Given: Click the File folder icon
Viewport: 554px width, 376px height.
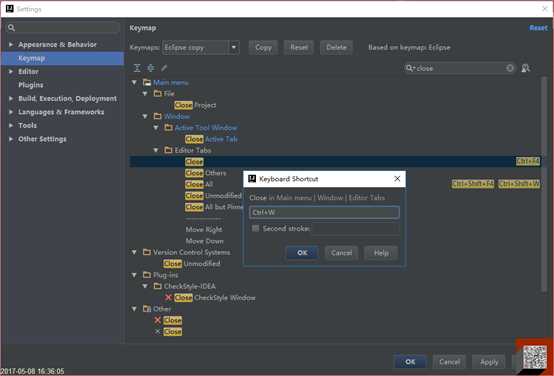Looking at the screenshot, I should click(158, 94).
